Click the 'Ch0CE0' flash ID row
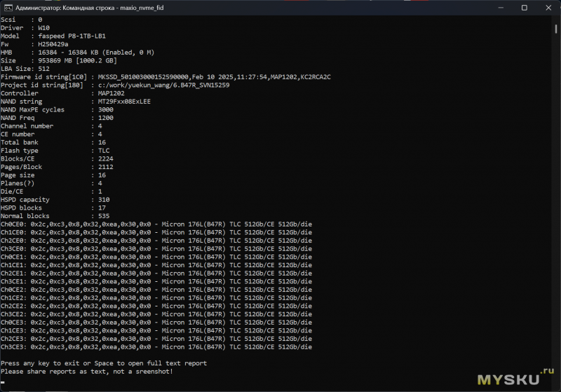Viewport: 561px width, 392px height. coord(156,224)
